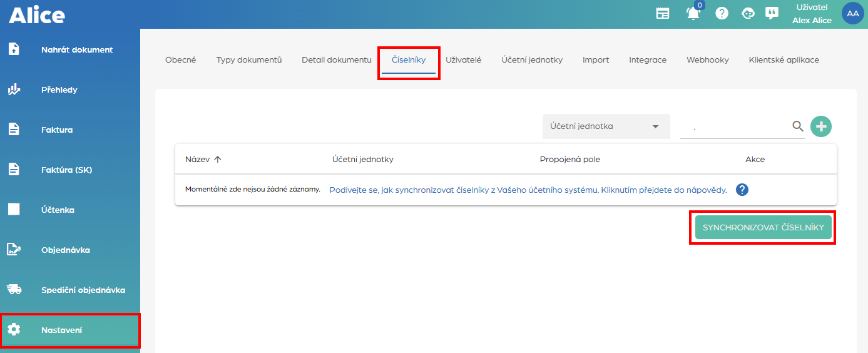Switch to the Uživatelé tab
This screenshot has width=868, height=353.
463,60
